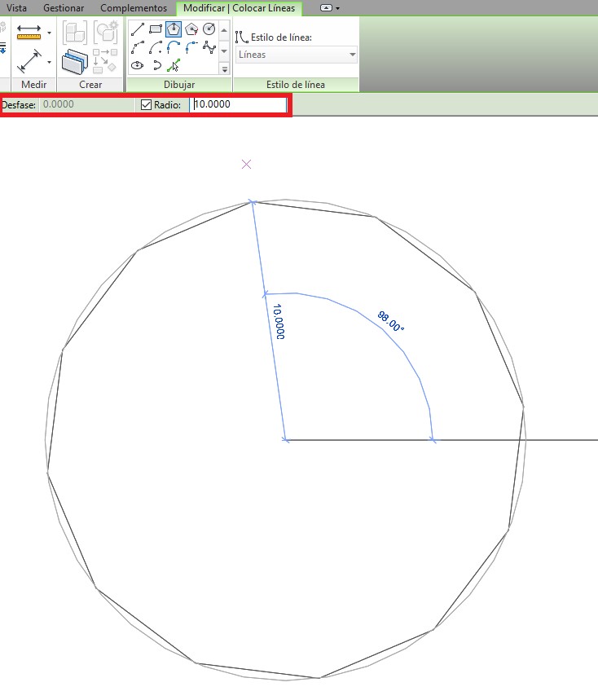Select the Line draw tool
The height and width of the screenshot is (700, 598).
pos(138,29)
